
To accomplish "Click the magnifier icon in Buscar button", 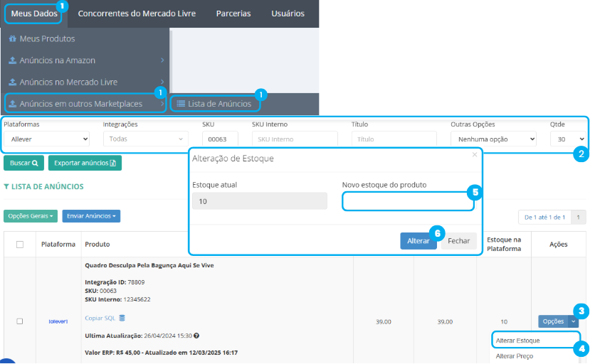I will point(36,163).
